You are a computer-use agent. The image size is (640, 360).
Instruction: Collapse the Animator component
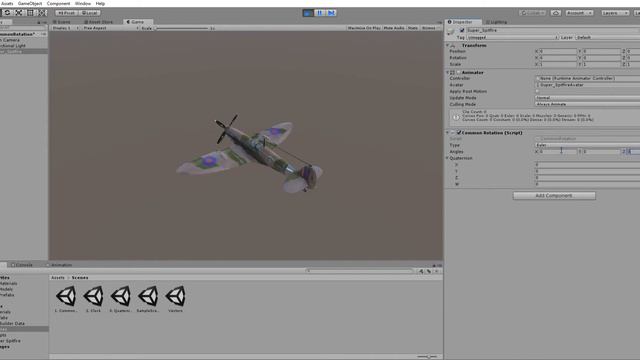pyautogui.click(x=448, y=72)
